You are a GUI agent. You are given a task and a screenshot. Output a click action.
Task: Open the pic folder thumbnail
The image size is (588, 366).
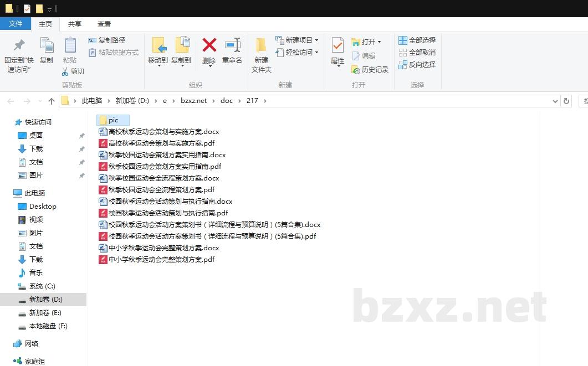click(x=113, y=120)
